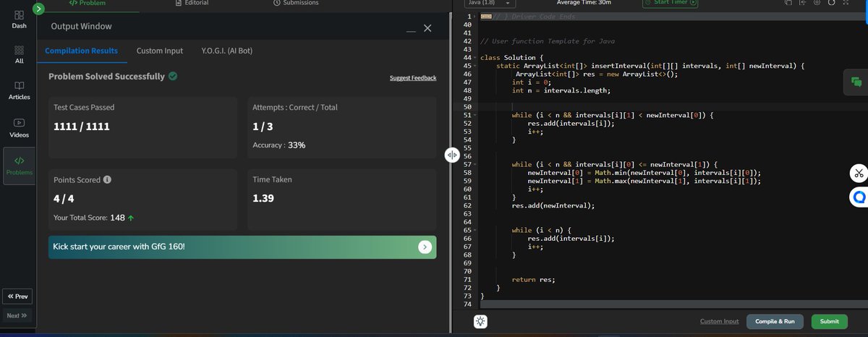Click the Average Time: 30m label
868x337 pixels.
[583, 3]
